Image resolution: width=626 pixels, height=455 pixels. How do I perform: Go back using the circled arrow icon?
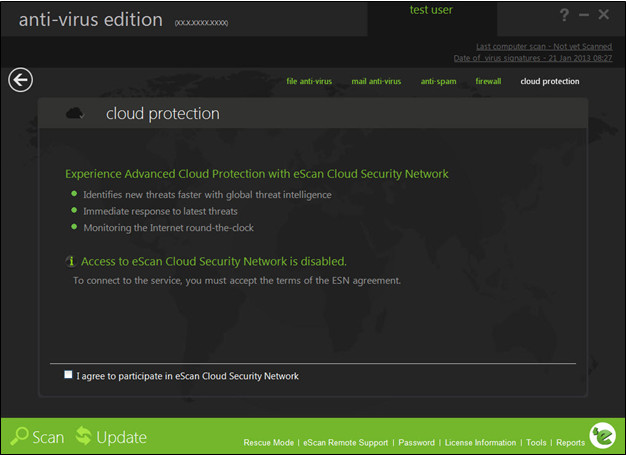point(20,80)
